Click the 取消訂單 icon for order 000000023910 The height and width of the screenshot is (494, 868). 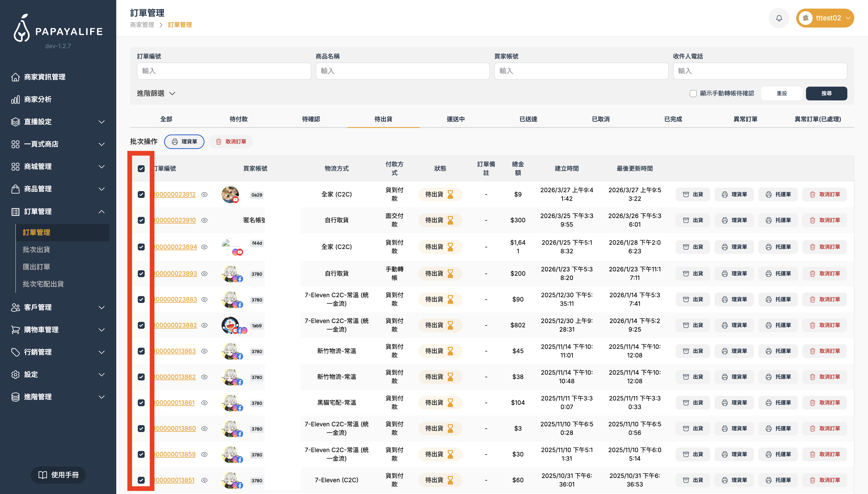(825, 220)
